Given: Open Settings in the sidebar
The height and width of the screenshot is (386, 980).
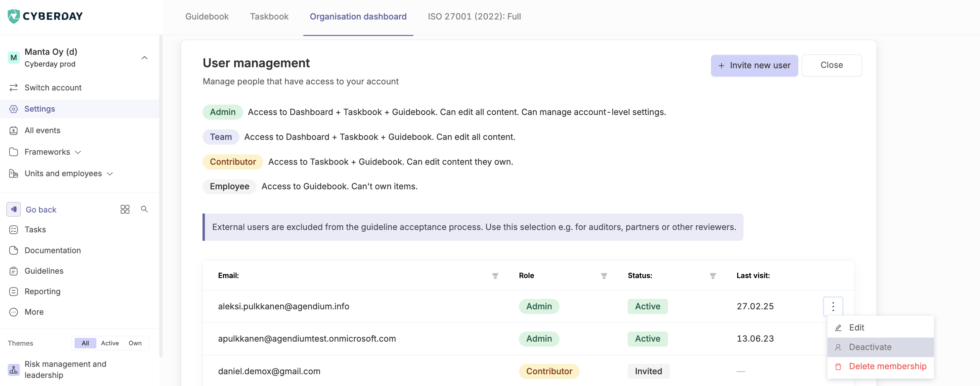Looking at the screenshot, I should coord(80,109).
